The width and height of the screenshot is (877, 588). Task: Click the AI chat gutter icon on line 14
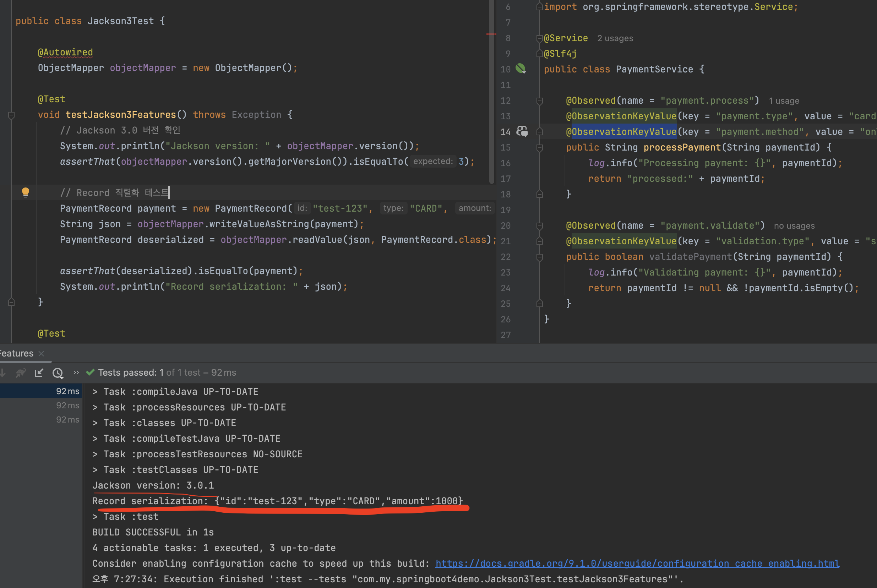(x=522, y=131)
